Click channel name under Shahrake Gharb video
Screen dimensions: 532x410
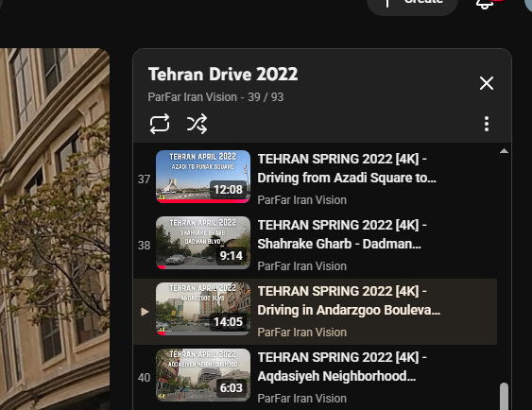click(302, 266)
